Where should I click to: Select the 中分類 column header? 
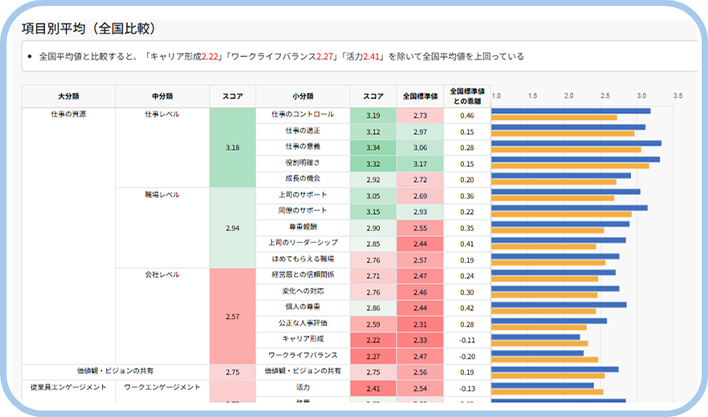[163, 96]
